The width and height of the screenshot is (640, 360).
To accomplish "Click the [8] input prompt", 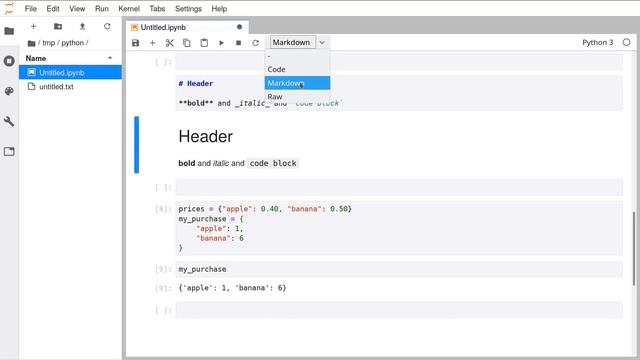I will [x=163, y=209].
